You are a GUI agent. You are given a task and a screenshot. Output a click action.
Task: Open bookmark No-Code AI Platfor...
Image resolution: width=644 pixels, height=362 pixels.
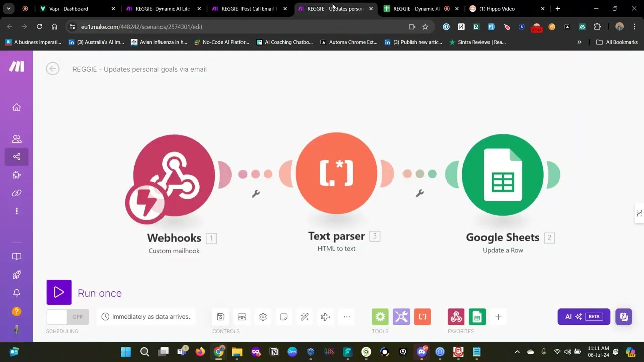(x=222, y=42)
